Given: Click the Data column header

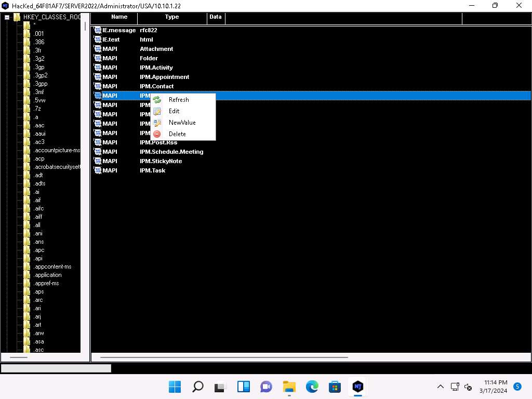Looking at the screenshot, I should (215, 17).
